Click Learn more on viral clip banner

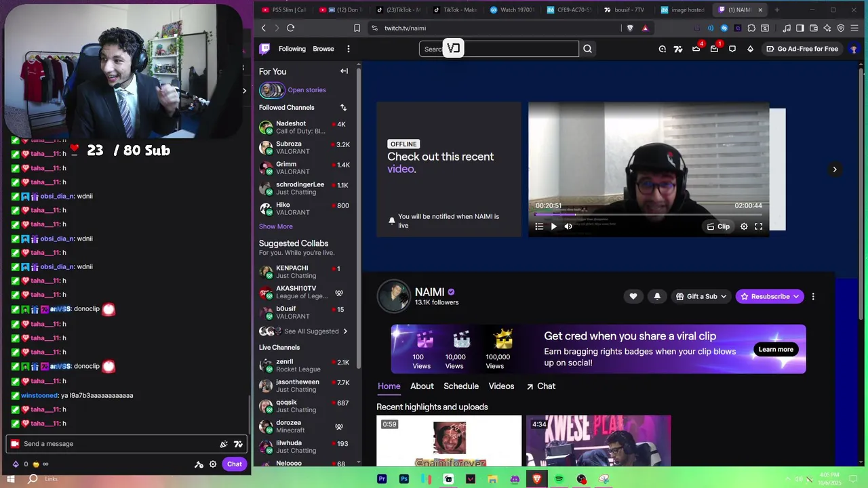coord(776,350)
